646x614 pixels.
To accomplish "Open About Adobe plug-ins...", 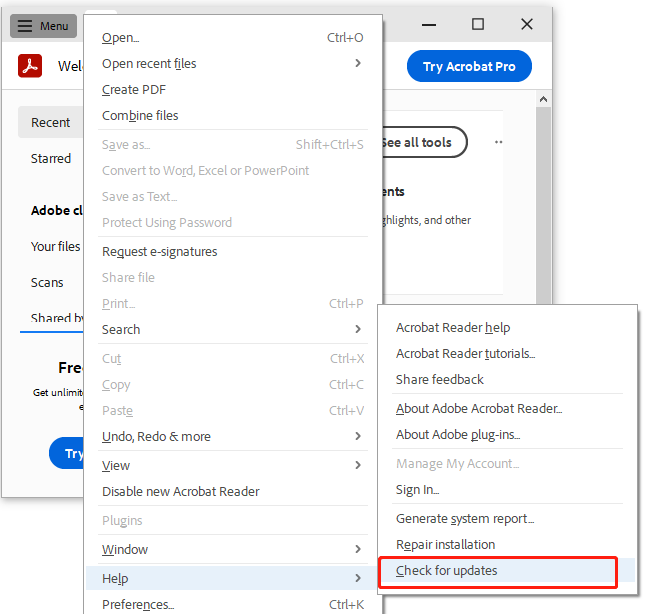I will (x=508, y=434).
